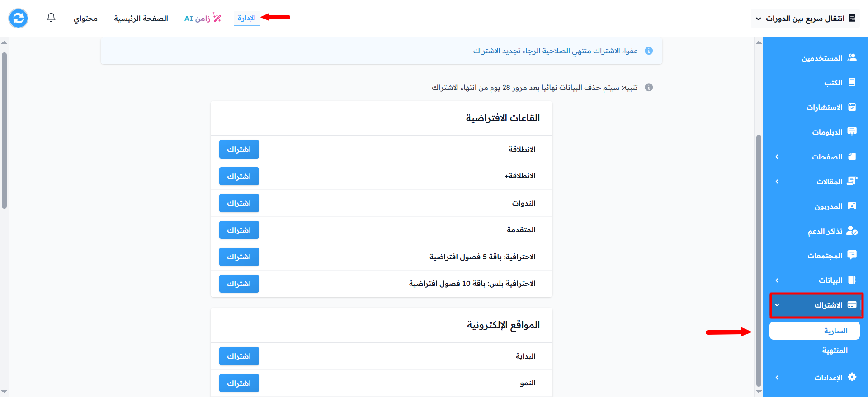Click the gear icon next to الإعدادات
The width and height of the screenshot is (868, 397).
coord(852,377)
